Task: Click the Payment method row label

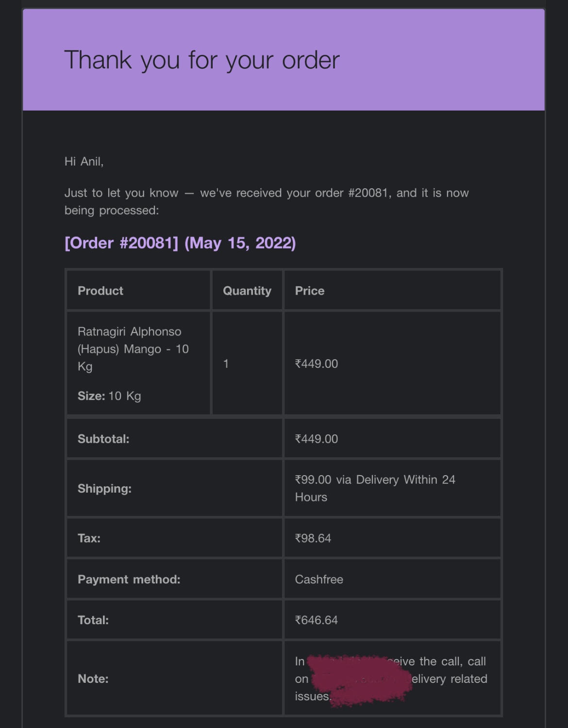Action: pyautogui.click(x=129, y=579)
